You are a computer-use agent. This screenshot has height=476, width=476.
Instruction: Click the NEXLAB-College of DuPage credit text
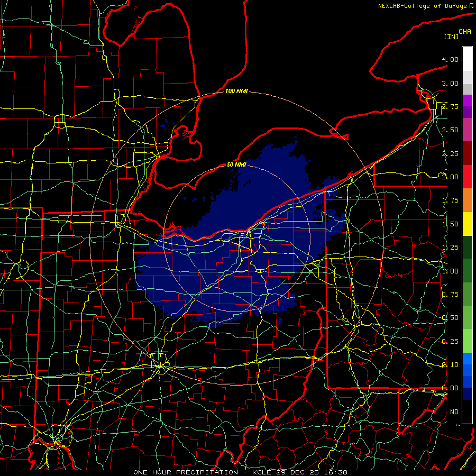(423, 6)
